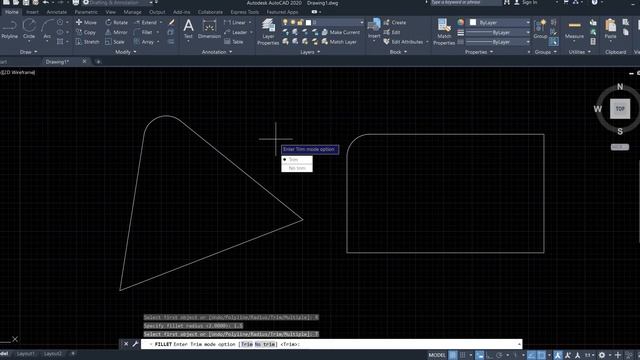Screen dimensions: 640x360
Task: Activate the Scale tool
Action: click(115, 42)
